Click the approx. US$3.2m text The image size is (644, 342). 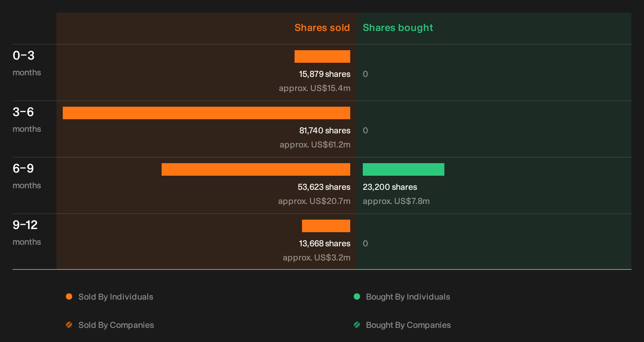(x=317, y=258)
